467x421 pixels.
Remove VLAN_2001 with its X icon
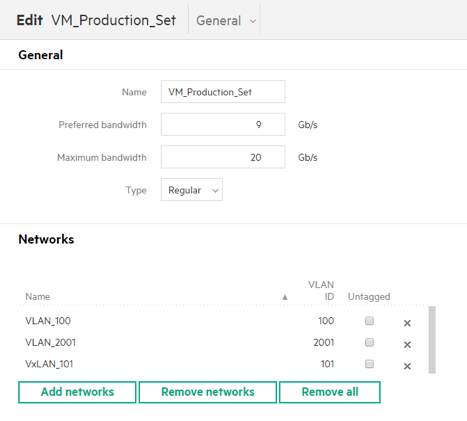point(407,344)
